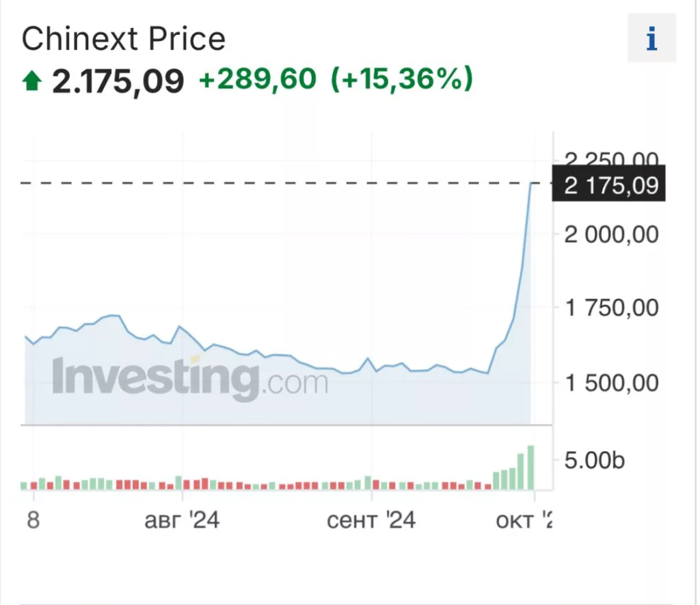Click the peak of the price line

point(532,184)
